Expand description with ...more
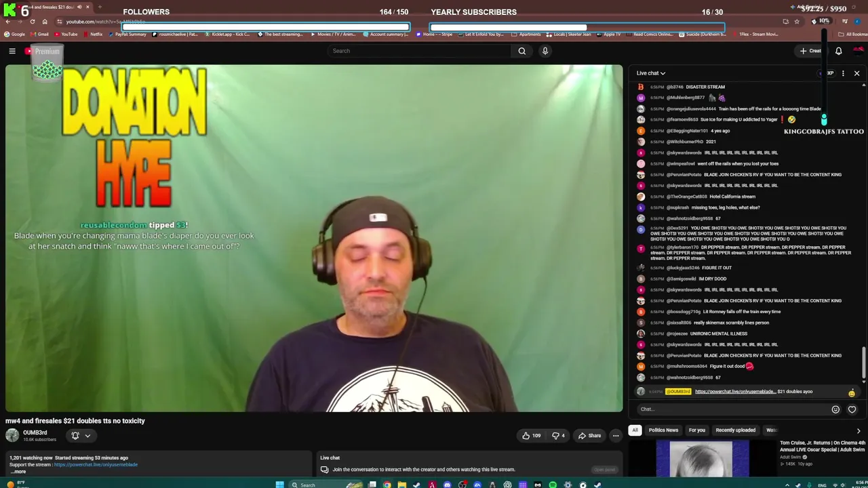This screenshot has width=868, height=488. [18, 471]
